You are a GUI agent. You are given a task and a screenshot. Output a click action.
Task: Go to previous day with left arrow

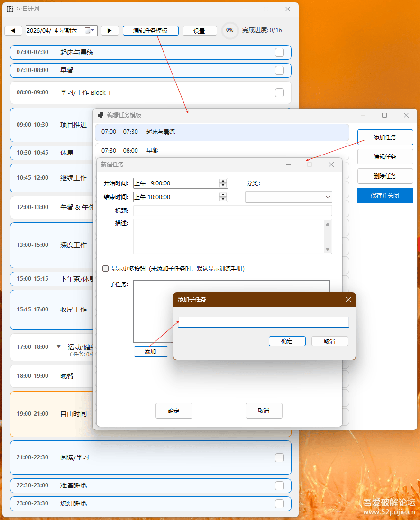point(13,30)
